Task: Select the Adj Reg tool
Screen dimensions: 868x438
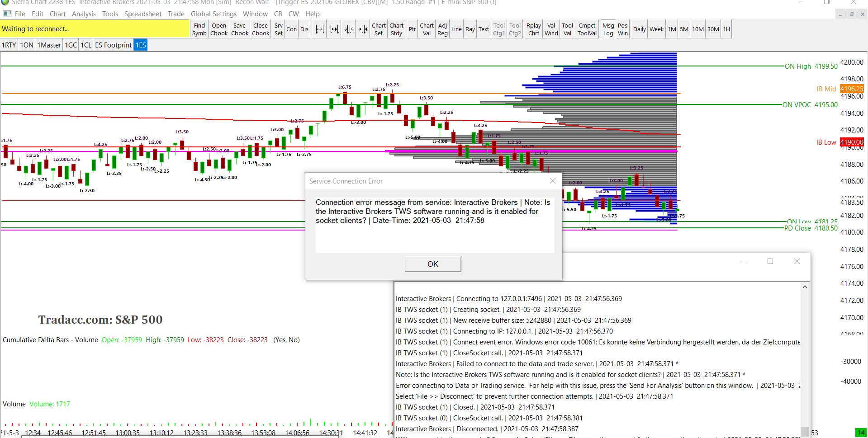Action: point(443,29)
